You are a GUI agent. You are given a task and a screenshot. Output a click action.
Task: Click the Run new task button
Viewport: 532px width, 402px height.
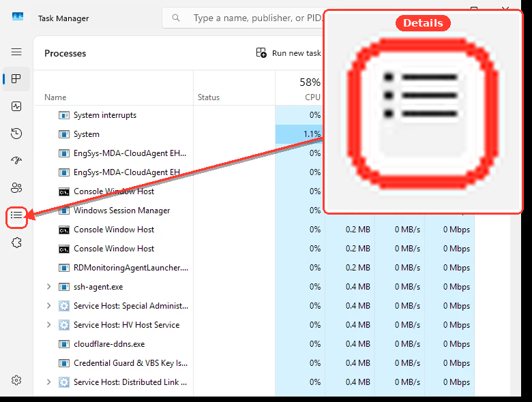pyautogui.click(x=289, y=53)
